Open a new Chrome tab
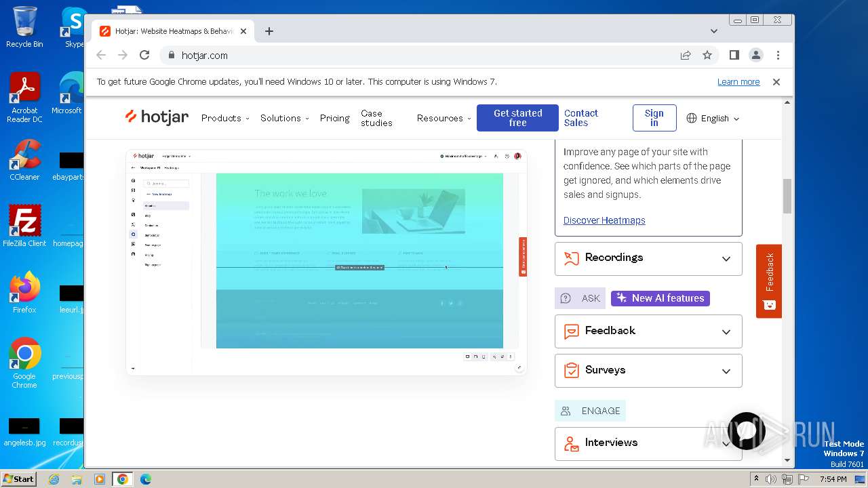Viewport: 868px width, 488px height. coord(269,31)
